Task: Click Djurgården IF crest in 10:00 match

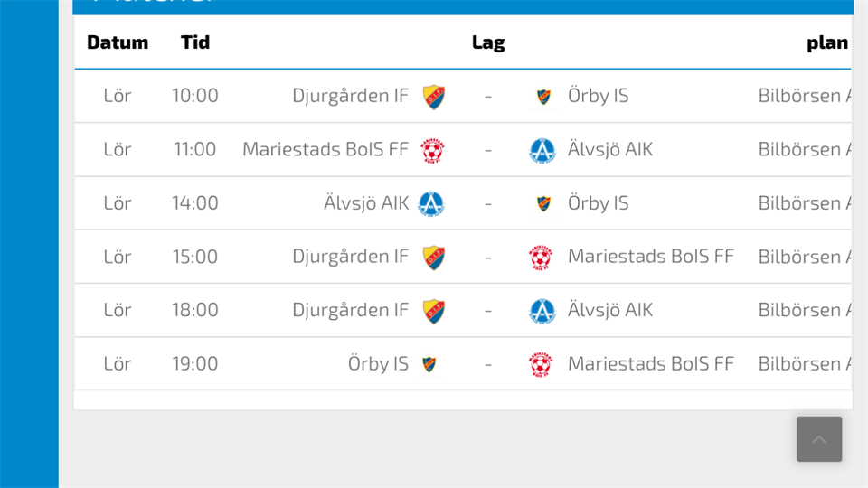Action: 434,97
